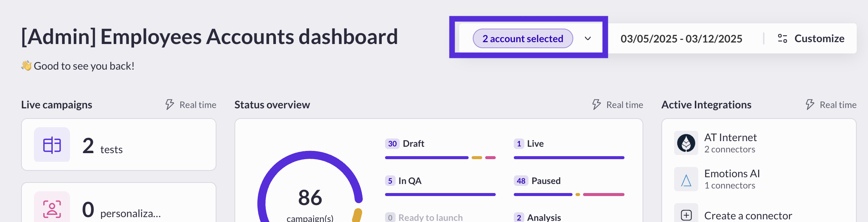
Task: Select the 5 In QA status item
Action: point(403,181)
